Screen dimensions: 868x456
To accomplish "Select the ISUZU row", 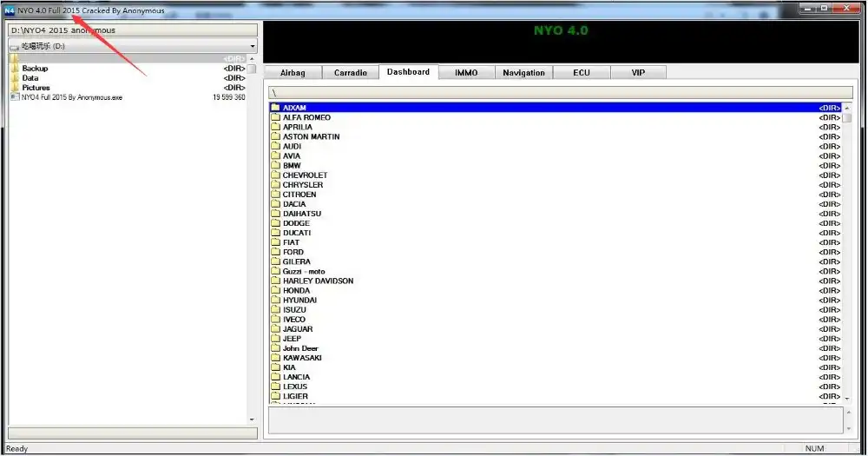I will pos(556,310).
